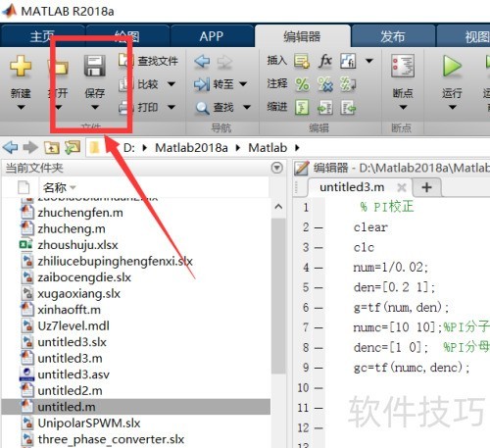Click the Go To (转至) button
This screenshot has height=448, width=490.
(214, 84)
